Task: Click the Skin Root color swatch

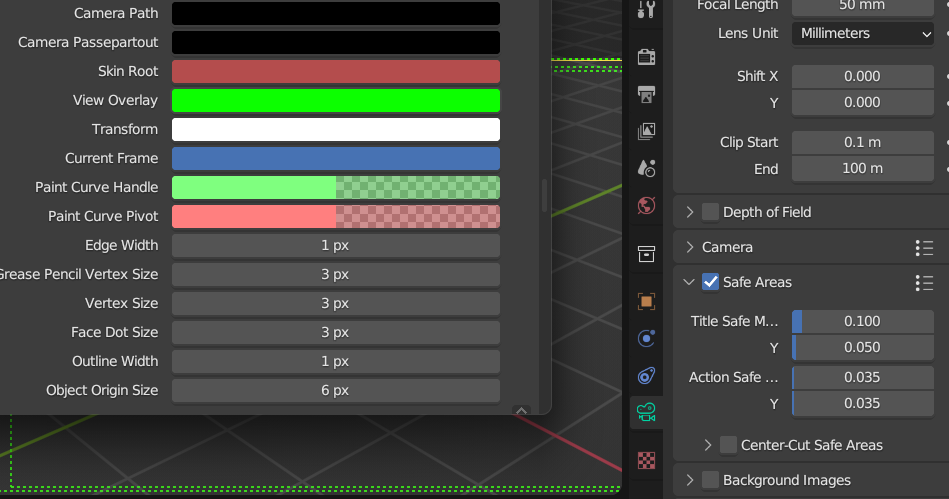Action: coord(336,71)
